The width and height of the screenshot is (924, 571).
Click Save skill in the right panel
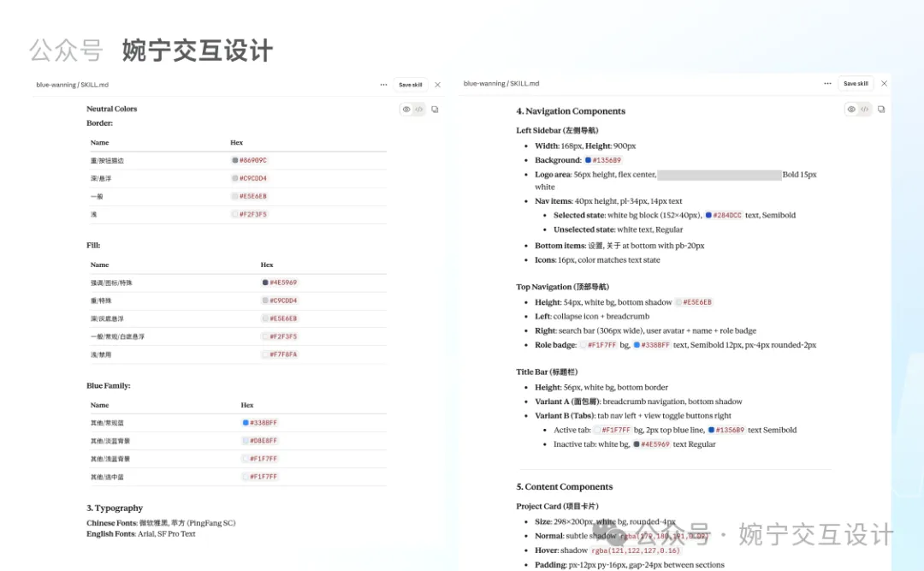856,84
